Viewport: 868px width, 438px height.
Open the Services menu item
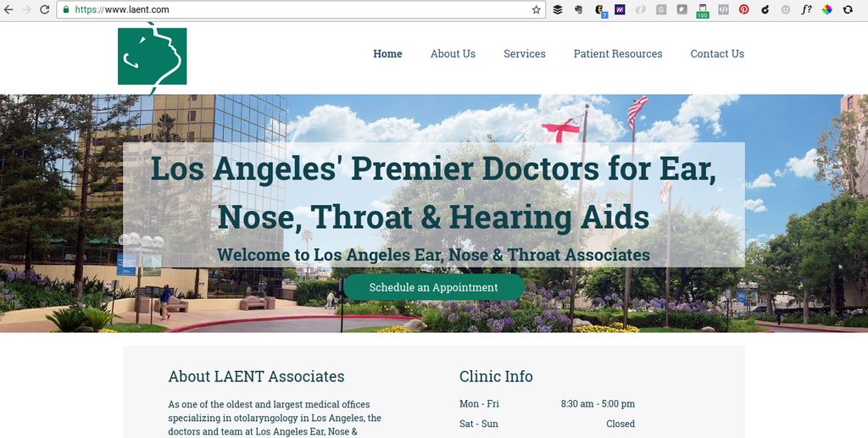tap(524, 53)
